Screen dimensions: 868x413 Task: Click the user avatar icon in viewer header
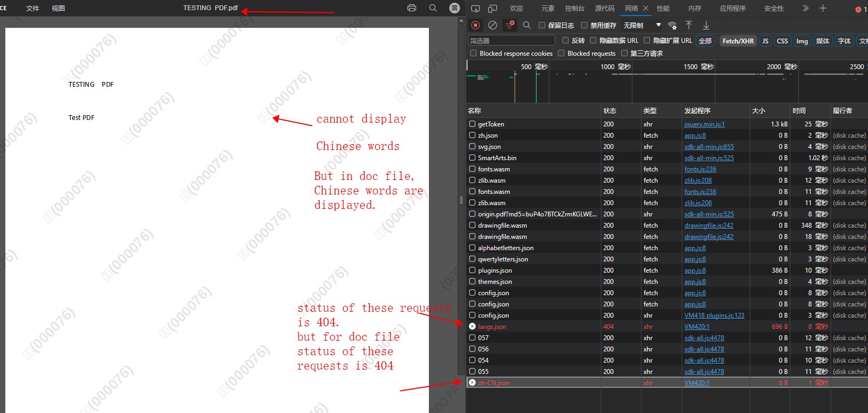(x=455, y=8)
